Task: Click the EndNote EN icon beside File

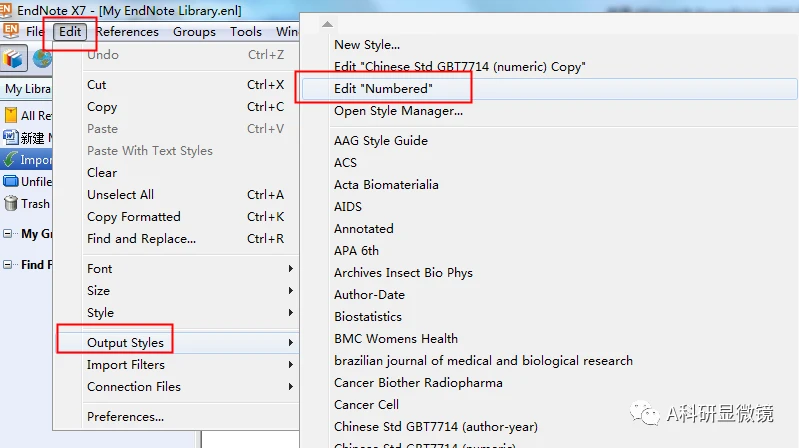Action: tap(11, 31)
